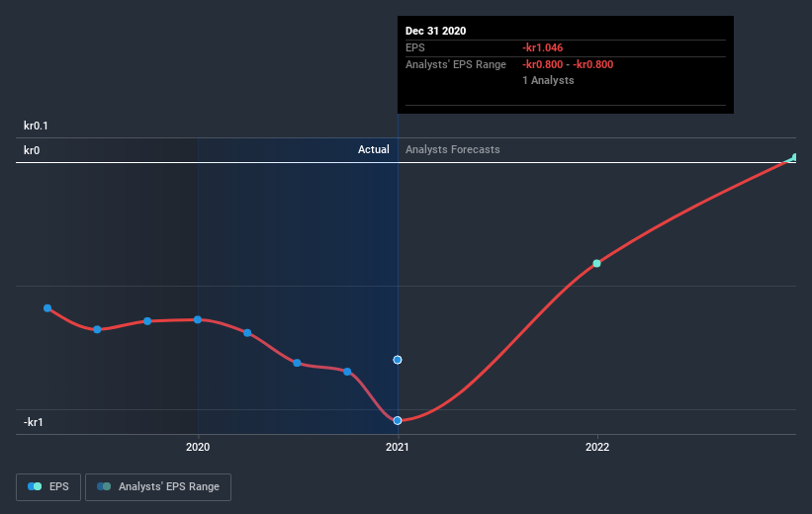Viewport: 812px width, 514px height.
Task: Click the -kr0.800 - -kr0.800 range value
Action: coord(568,64)
